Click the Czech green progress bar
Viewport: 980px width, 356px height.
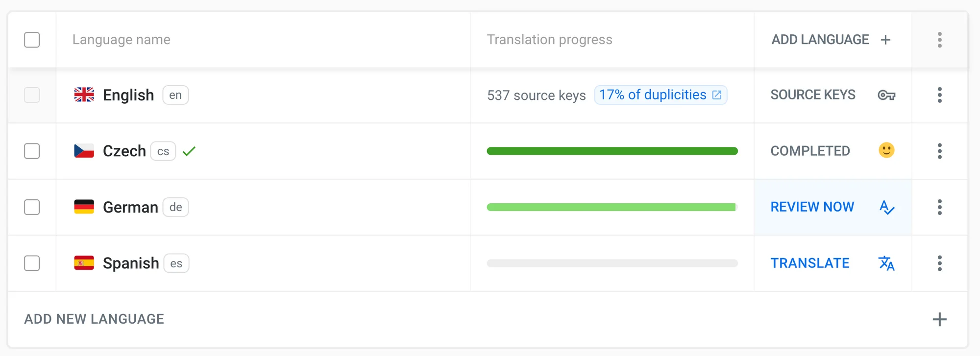tap(612, 151)
